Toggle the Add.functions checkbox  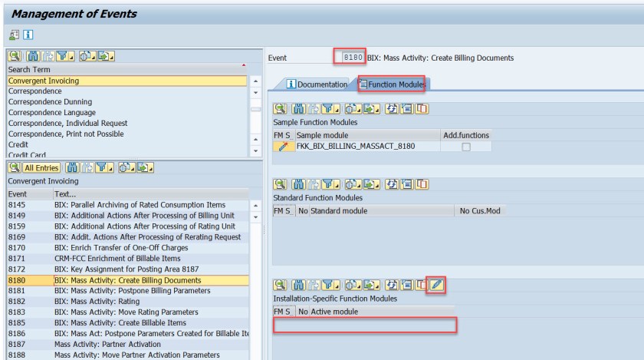[x=466, y=147]
